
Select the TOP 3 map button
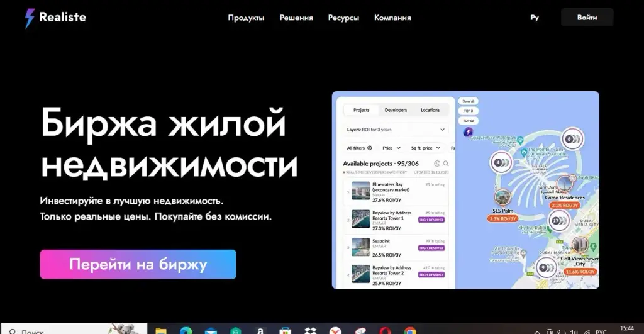tap(468, 111)
